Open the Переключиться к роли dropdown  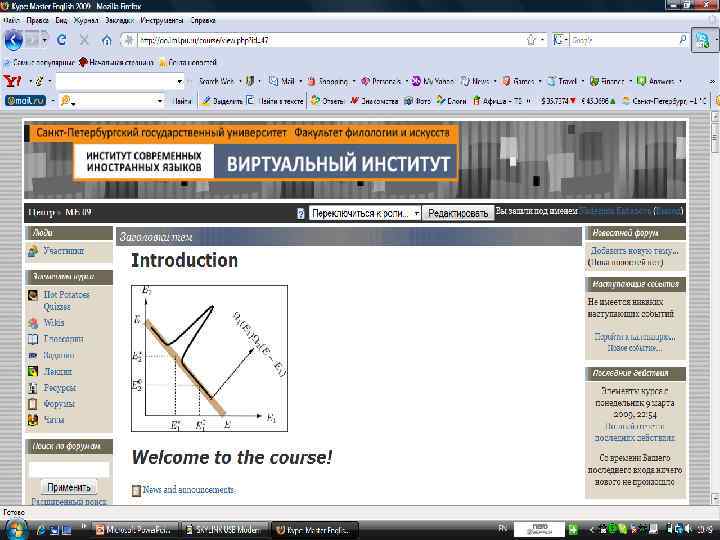(365, 214)
